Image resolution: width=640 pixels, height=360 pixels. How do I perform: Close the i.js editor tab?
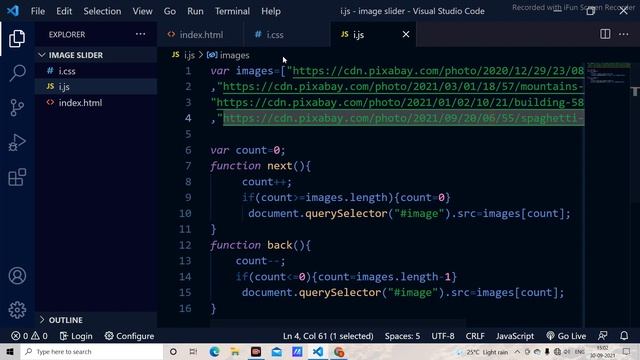[x=406, y=34]
